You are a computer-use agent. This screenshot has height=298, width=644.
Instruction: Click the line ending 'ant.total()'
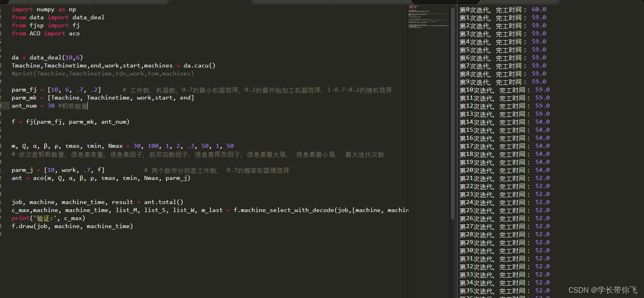click(x=97, y=202)
